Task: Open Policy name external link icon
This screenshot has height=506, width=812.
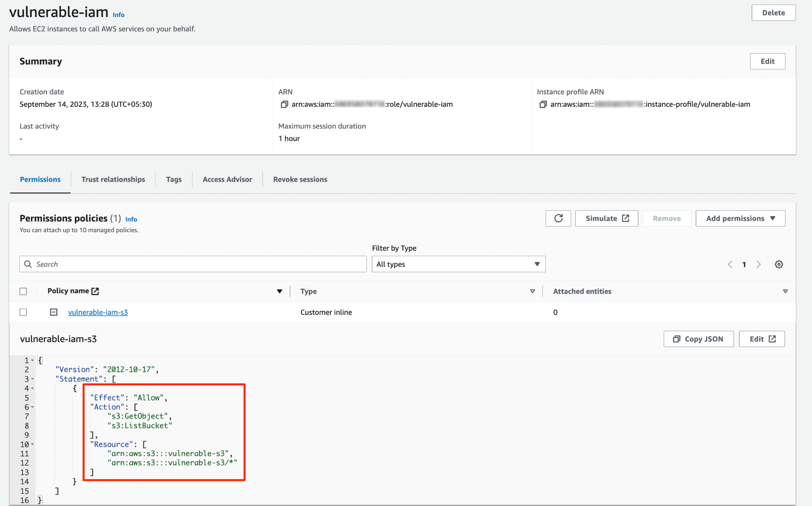Action: (x=95, y=291)
